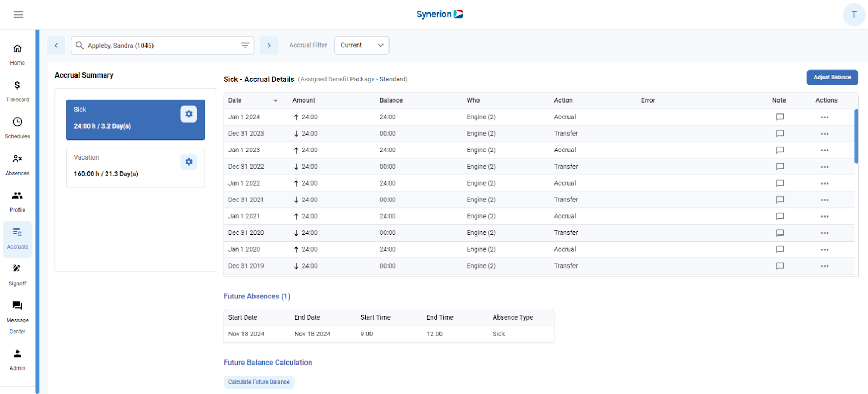Screen dimensions: 868x394
Task: Click Accrual action in Jan 1 2024 row
Action: pos(565,117)
